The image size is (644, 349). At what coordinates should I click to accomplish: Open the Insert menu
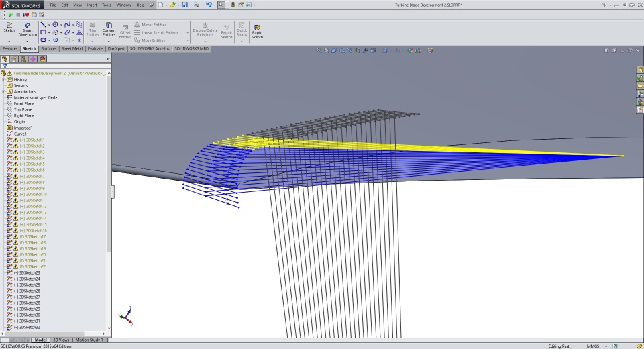92,5
